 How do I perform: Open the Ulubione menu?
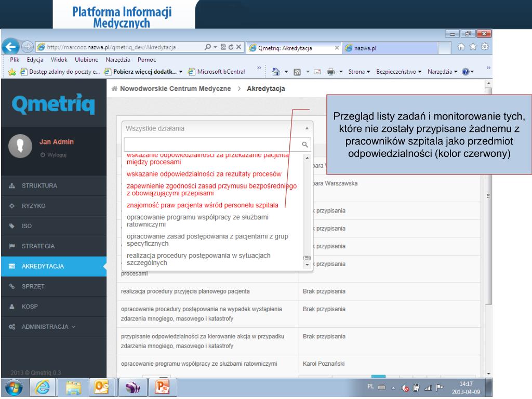pos(86,60)
